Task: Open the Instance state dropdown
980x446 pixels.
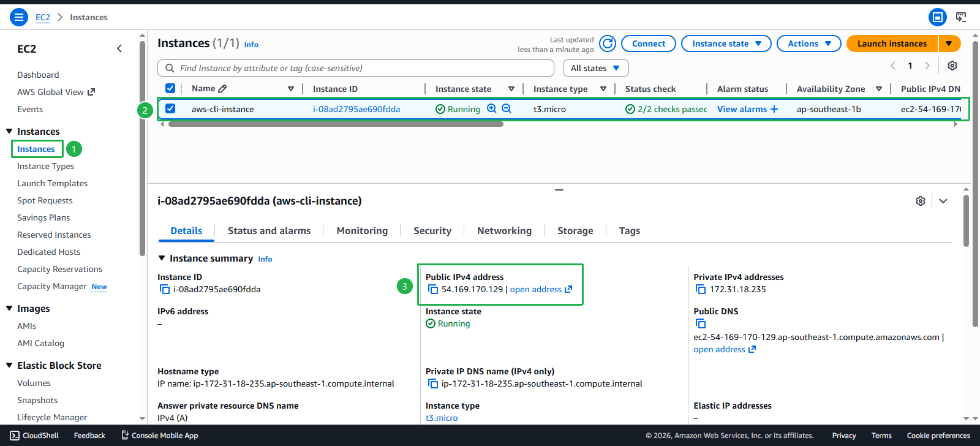Action: [726, 43]
